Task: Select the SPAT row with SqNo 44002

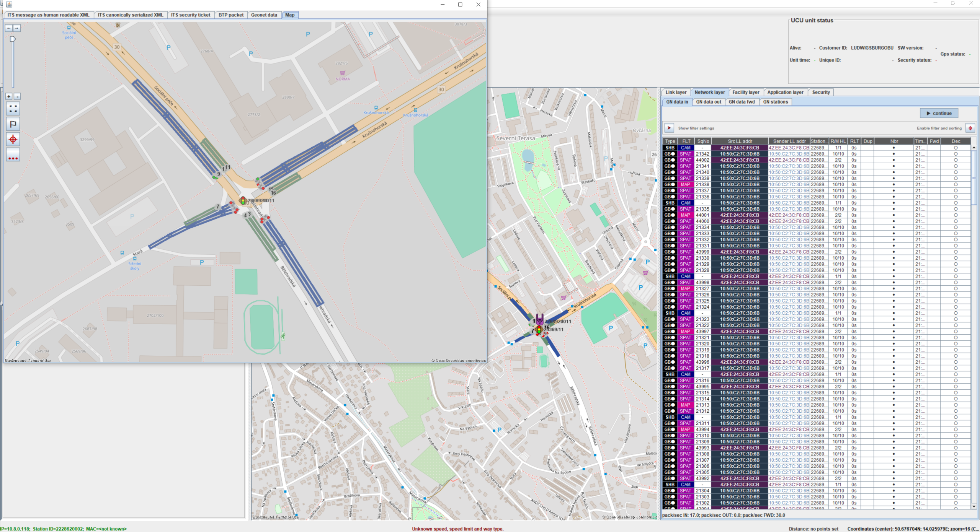Action: 817,160
